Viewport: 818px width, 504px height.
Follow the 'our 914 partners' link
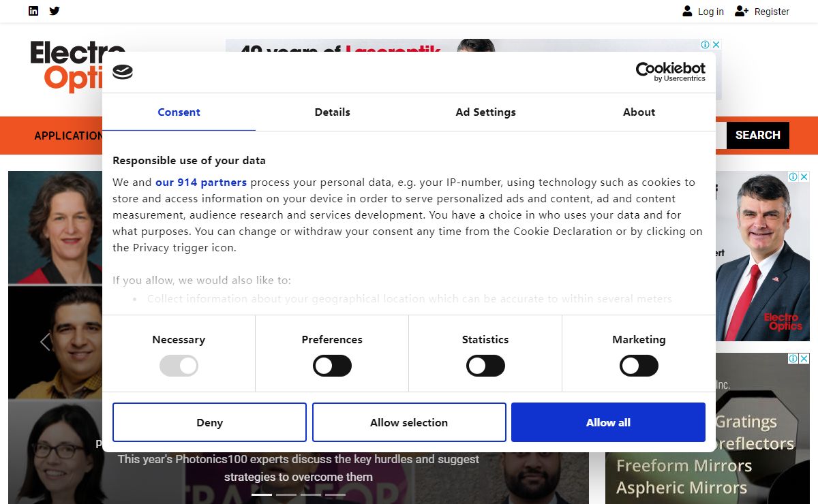[x=201, y=183]
